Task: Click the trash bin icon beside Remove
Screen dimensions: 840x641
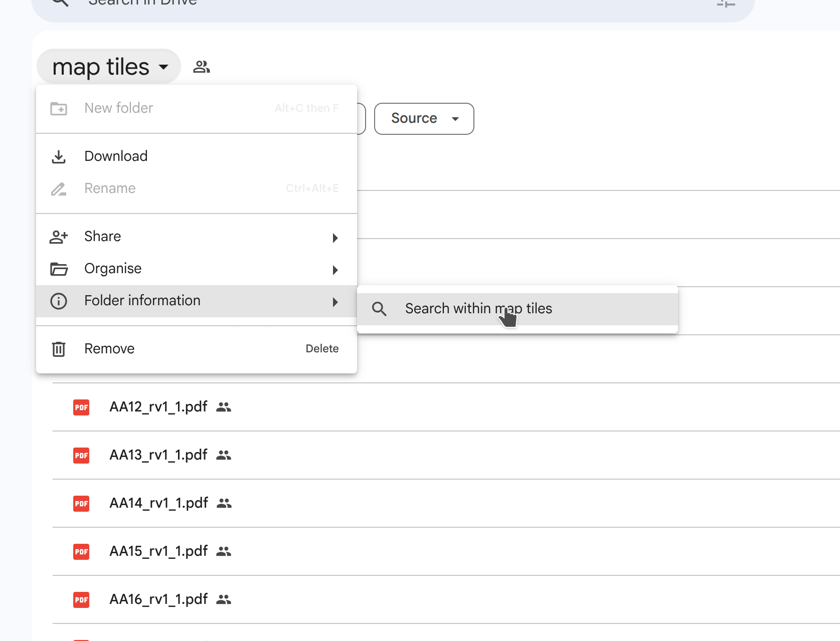Action: coord(59,349)
